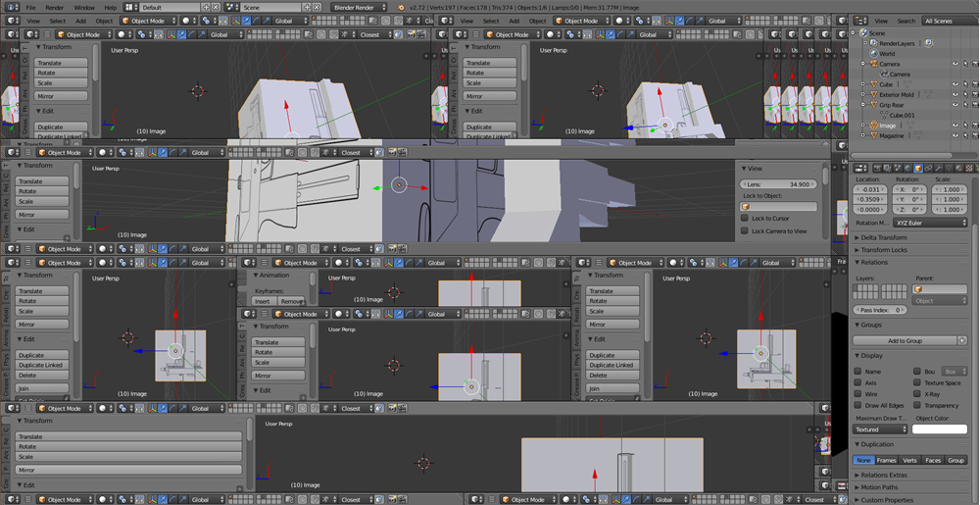
Task: Open the World properties tab icon
Action: (x=906, y=168)
